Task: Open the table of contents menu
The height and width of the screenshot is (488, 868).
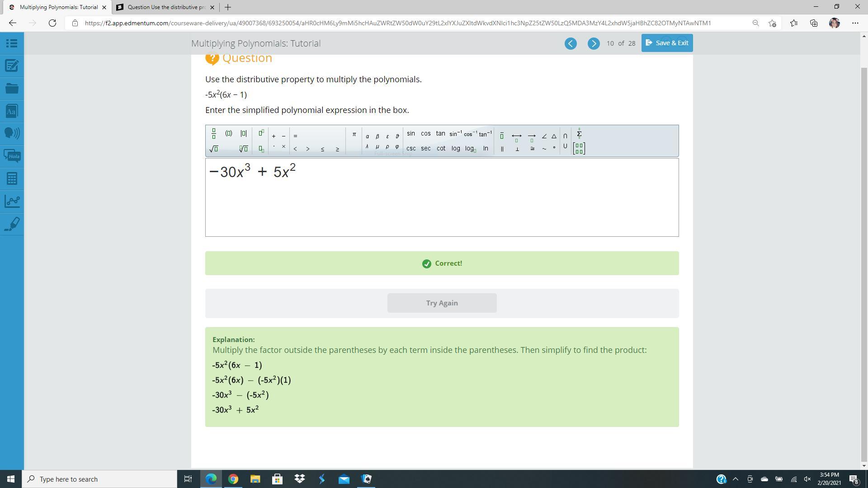Action: click(12, 43)
